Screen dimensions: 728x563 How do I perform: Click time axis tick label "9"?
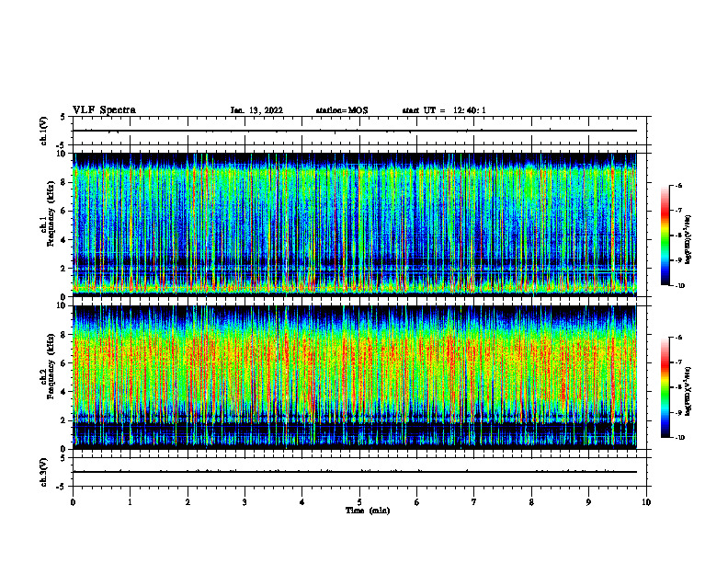pyautogui.click(x=588, y=502)
